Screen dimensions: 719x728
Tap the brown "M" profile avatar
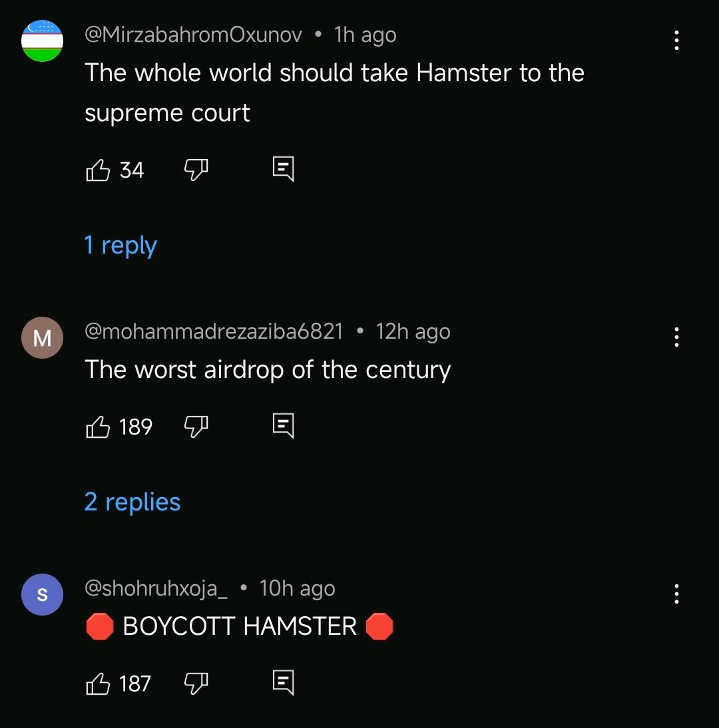tap(42, 337)
